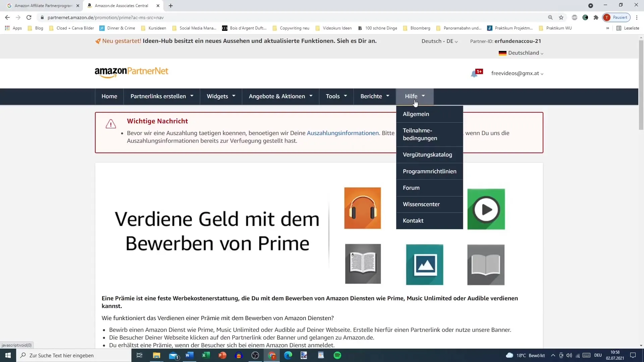Click the amazon PartnerNet logo

click(x=131, y=72)
